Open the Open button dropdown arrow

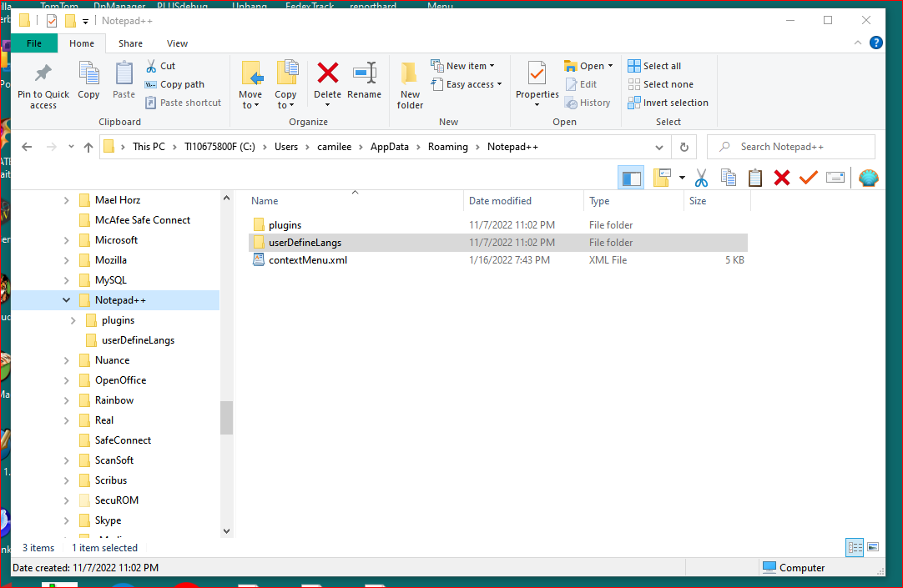pyautogui.click(x=610, y=66)
